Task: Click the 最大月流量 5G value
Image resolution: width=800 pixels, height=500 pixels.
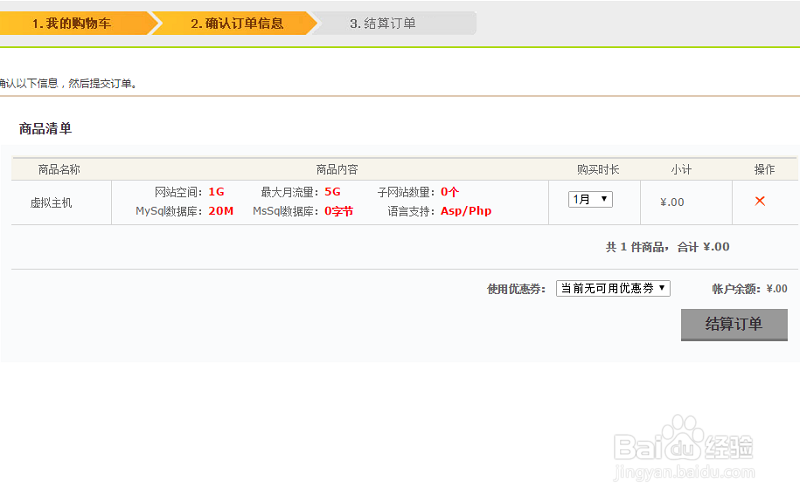Action: 332,192
